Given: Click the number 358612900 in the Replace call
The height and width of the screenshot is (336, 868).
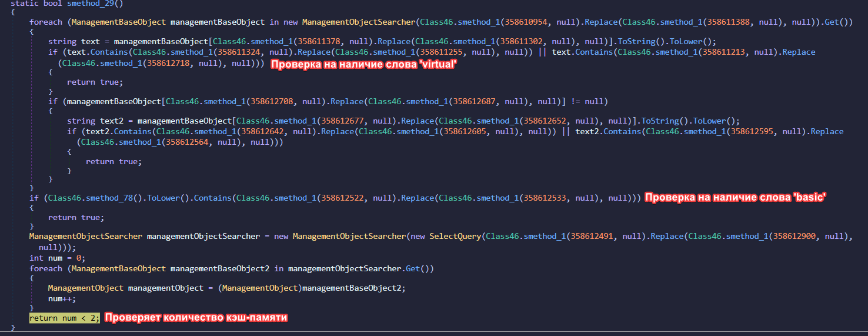Looking at the screenshot, I should point(796,236).
